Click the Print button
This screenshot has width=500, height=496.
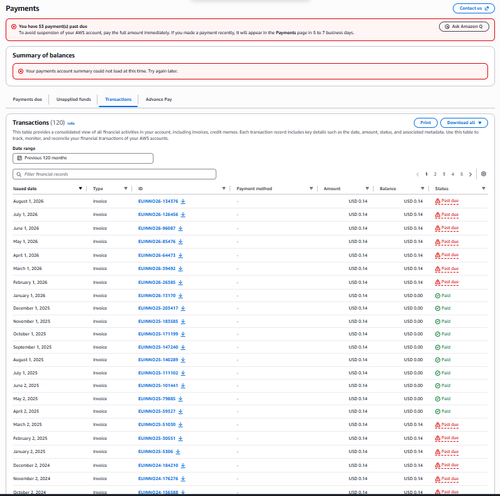426,123
